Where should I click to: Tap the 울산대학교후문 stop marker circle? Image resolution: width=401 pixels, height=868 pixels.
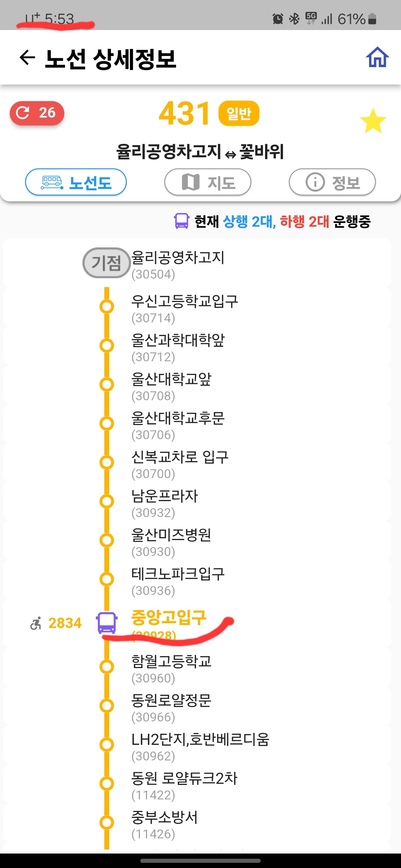[x=107, y=424]
